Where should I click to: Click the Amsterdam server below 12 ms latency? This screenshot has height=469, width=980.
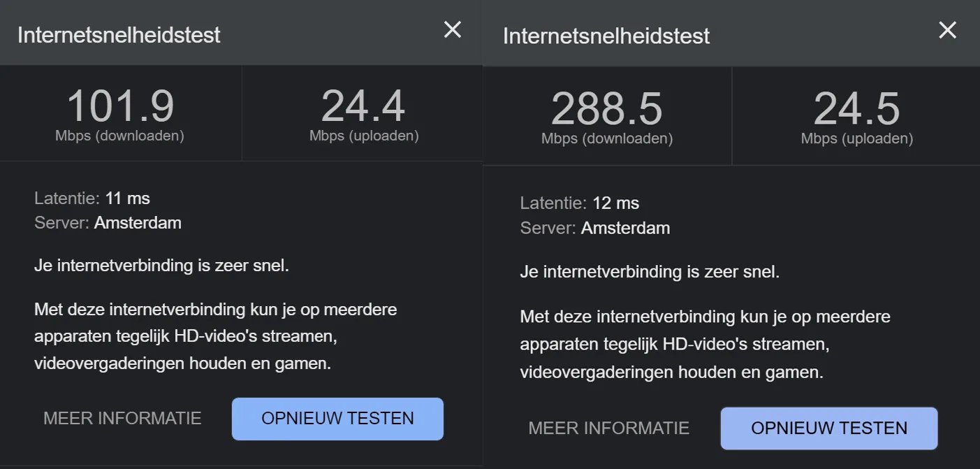pos(625,228)
